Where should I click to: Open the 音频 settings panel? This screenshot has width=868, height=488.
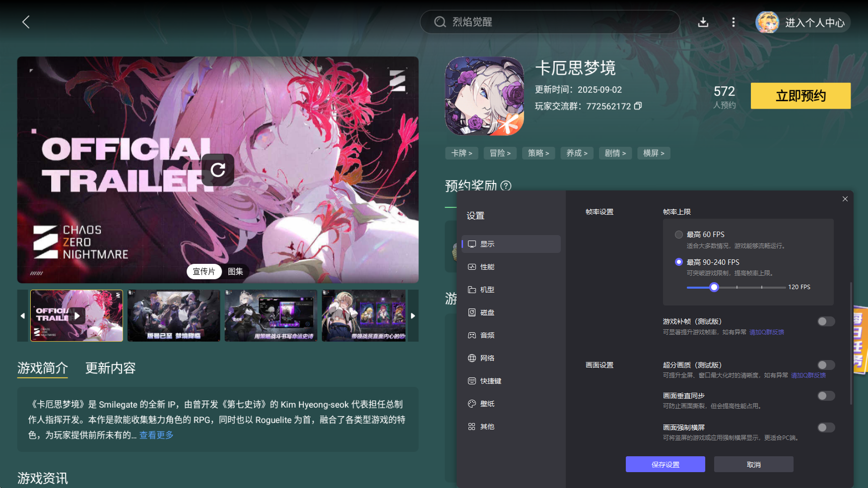(x=486, y=335)
